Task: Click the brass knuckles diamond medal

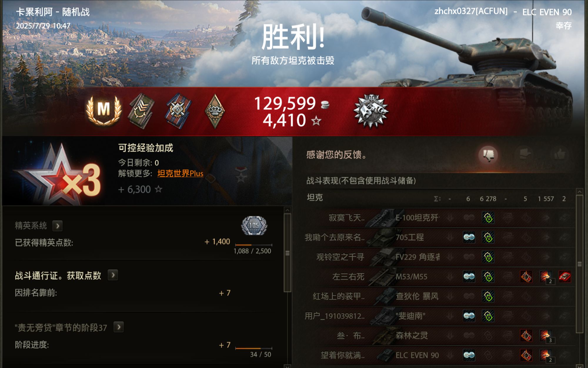Action: click(x=215, y=111)
